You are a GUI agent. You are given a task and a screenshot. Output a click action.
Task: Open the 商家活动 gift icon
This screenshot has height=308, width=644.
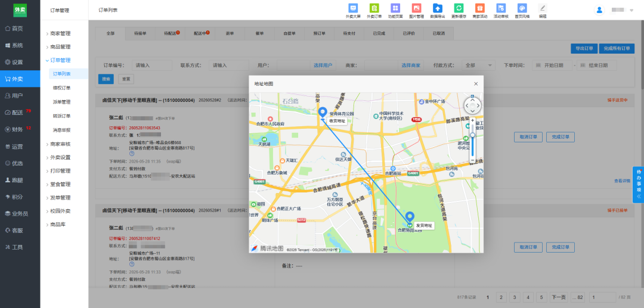click(x=479, y=8)
